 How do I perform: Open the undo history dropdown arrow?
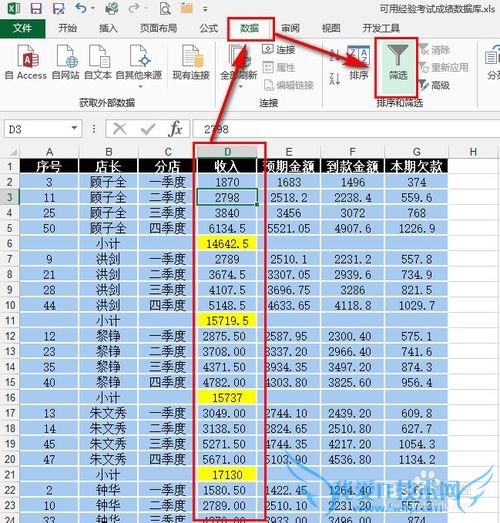pyautogui.click(x=93, y=8)
